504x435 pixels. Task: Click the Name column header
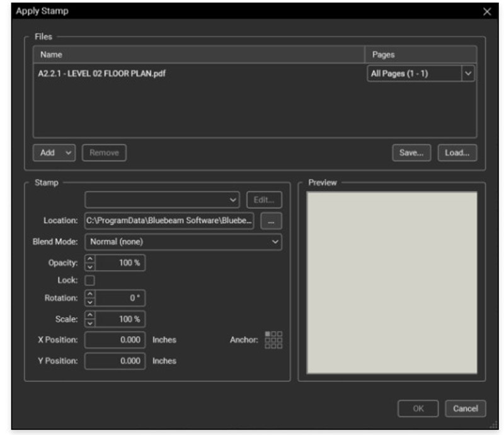click(199, 54)
